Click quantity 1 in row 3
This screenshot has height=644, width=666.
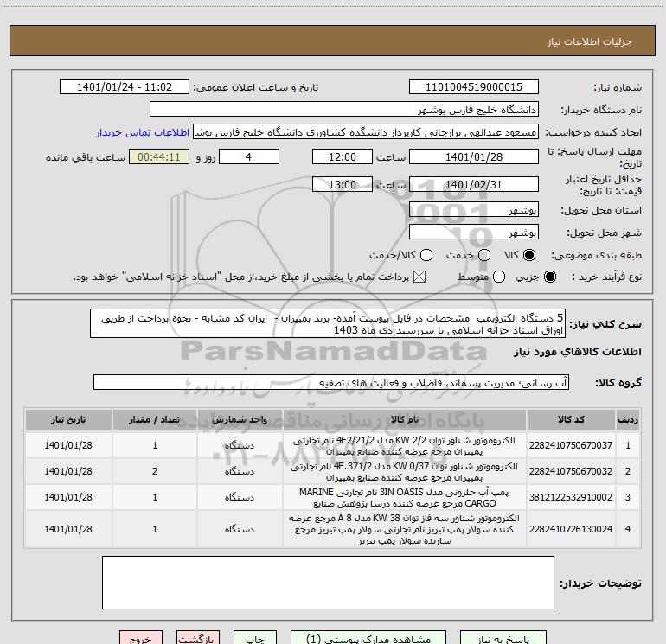coord(155,497)
